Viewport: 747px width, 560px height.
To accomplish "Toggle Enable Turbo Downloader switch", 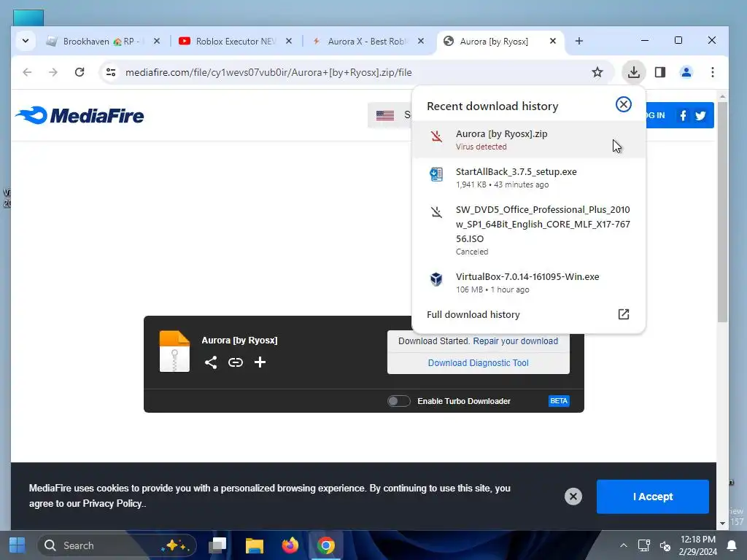I will 398,401.
